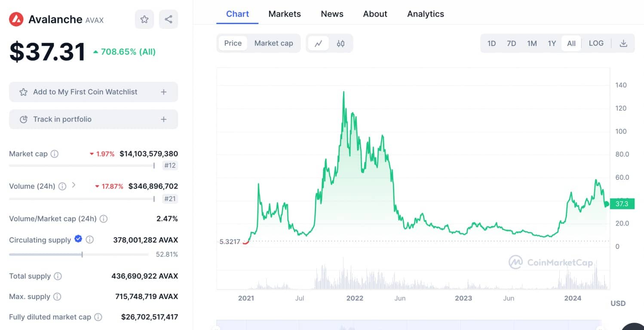
Task: Switch to candlestick chart icon
Action: [340, 43]
